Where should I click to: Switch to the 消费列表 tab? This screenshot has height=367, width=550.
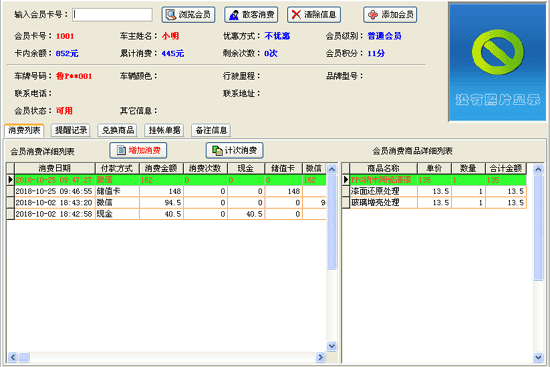[x=24, y=130]
